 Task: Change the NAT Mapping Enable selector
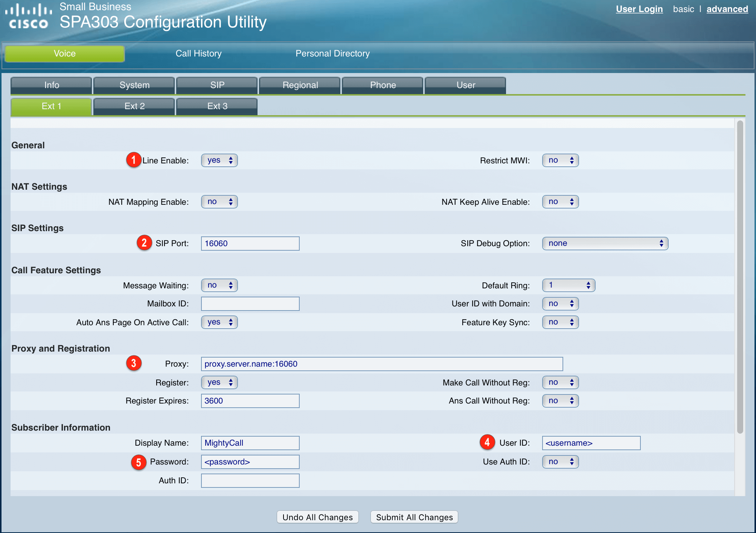(x=219, y=202)
